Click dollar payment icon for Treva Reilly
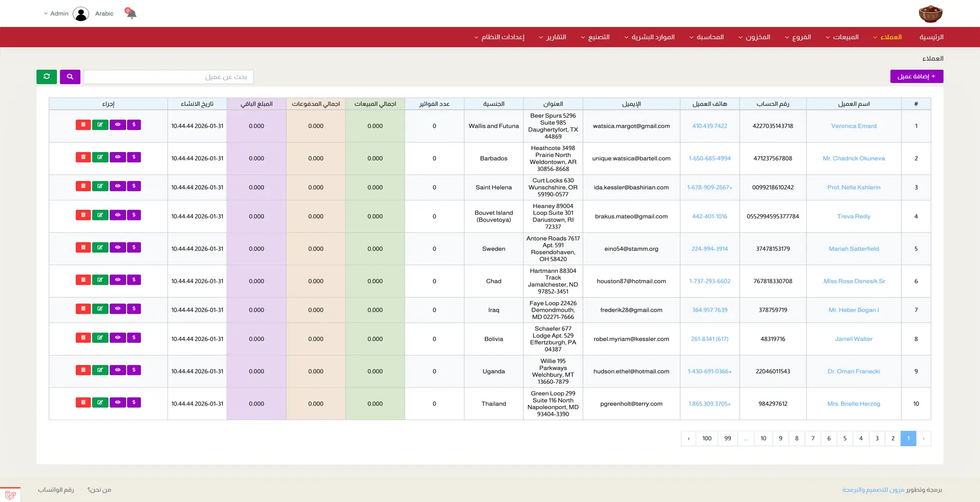Screen dimensions: 980x502 coord(134,215)
